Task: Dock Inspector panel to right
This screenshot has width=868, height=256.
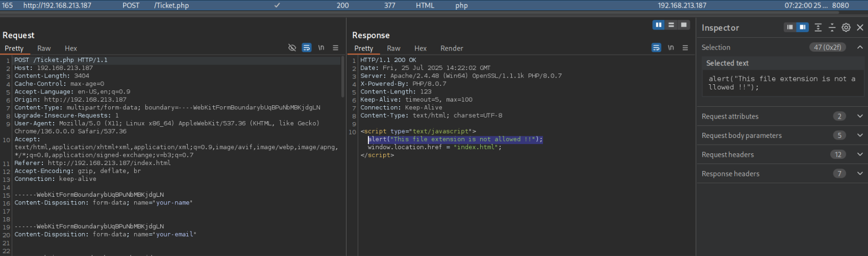Action: click(803, 28)
